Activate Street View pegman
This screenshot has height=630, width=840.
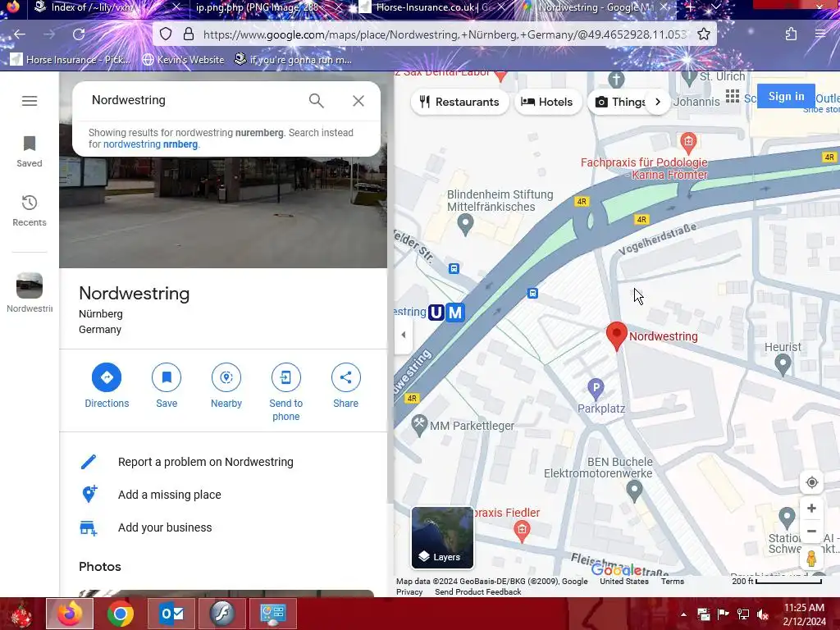(811, 558)
